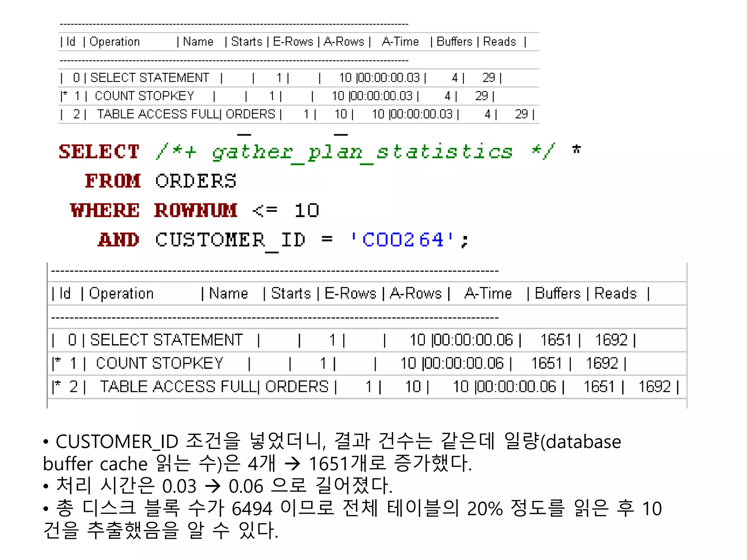Viewport: 747px width, 560px height.
Task: Click the gather_plan_statistics hint text
Action: tap(362, 152)
